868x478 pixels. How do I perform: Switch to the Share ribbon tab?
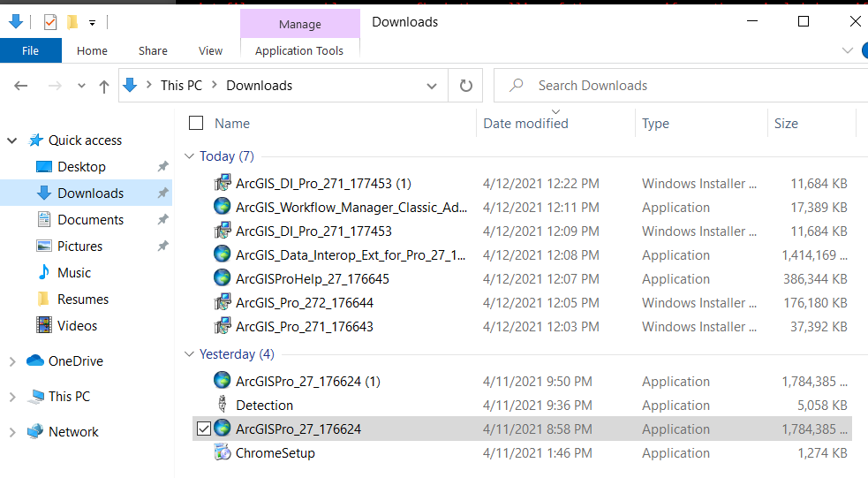coord(153,51)
